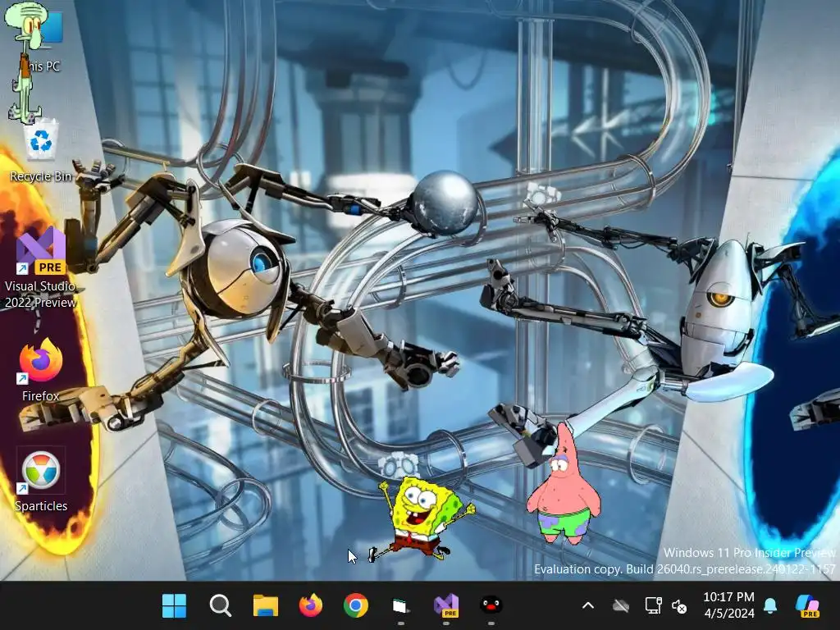
Task: Open Copilot Preview in the taskbar
Action: pos(807,606)
